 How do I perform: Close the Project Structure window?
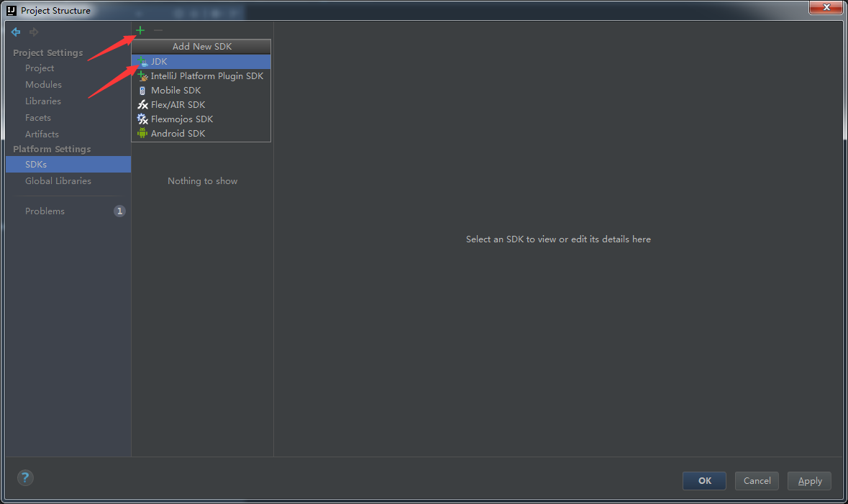coord(826,7)
